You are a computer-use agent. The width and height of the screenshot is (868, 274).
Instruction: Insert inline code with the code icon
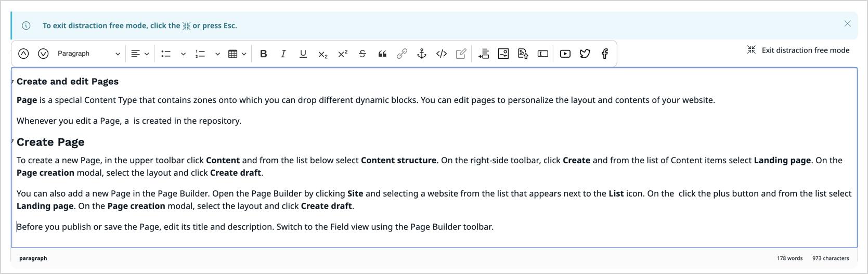[442, 54]
